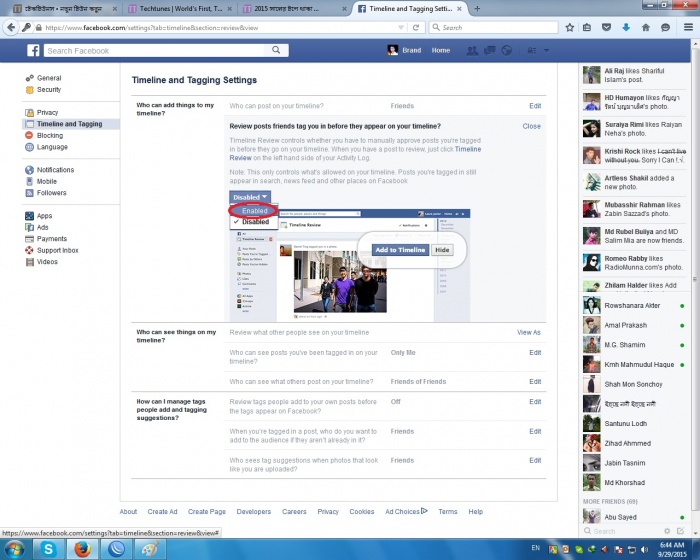
Task: Launch Skype from the taskbar
Action: point(48,549)
